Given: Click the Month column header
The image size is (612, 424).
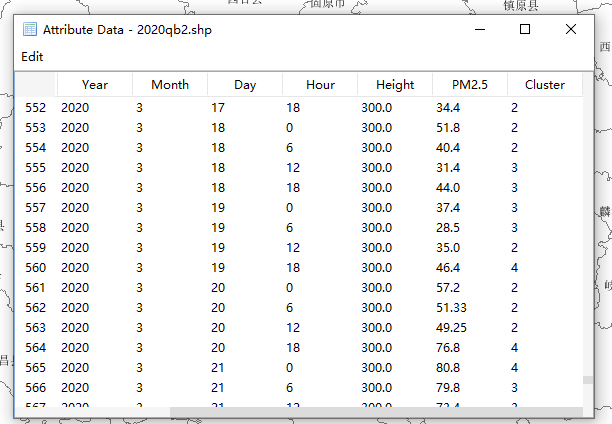Looking at the screenshot, I should tap(170, 85).
